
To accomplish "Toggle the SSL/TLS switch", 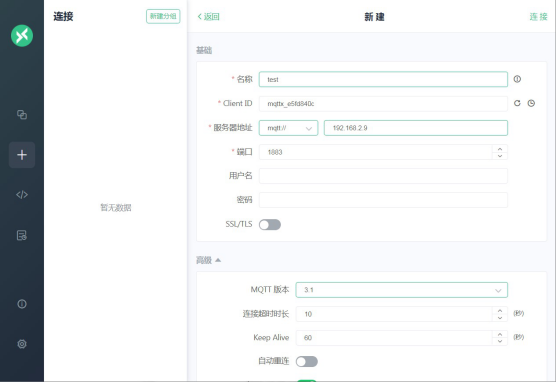I will click(x=270, y=225).
